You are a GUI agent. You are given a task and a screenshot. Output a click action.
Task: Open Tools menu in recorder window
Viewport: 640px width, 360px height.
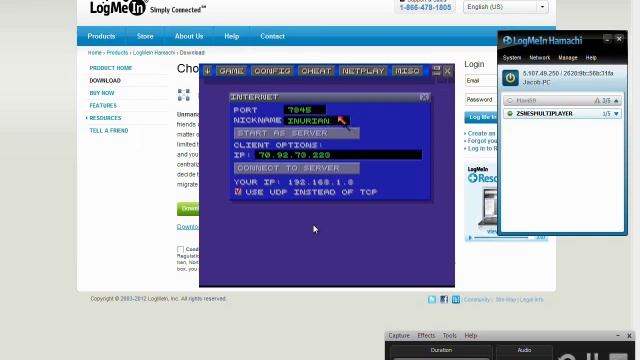pyautogui.click(x=449, y=336)
